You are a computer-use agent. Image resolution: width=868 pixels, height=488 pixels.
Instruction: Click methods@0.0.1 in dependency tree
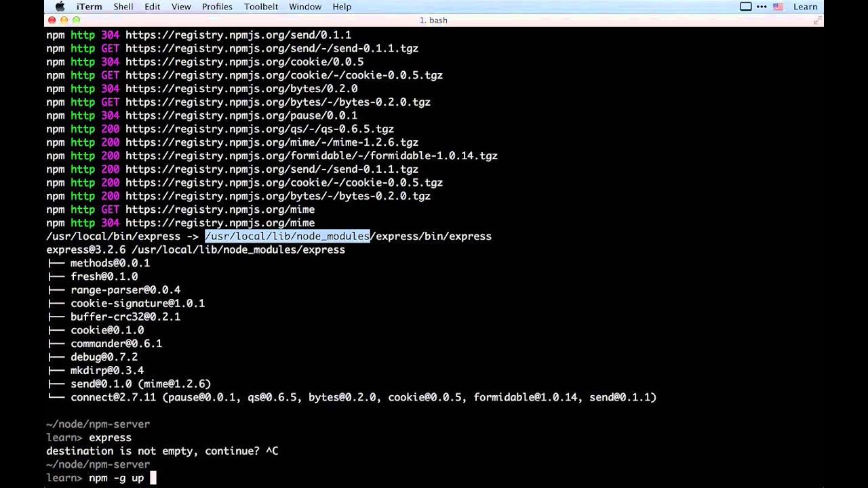(x=110, y=263)
